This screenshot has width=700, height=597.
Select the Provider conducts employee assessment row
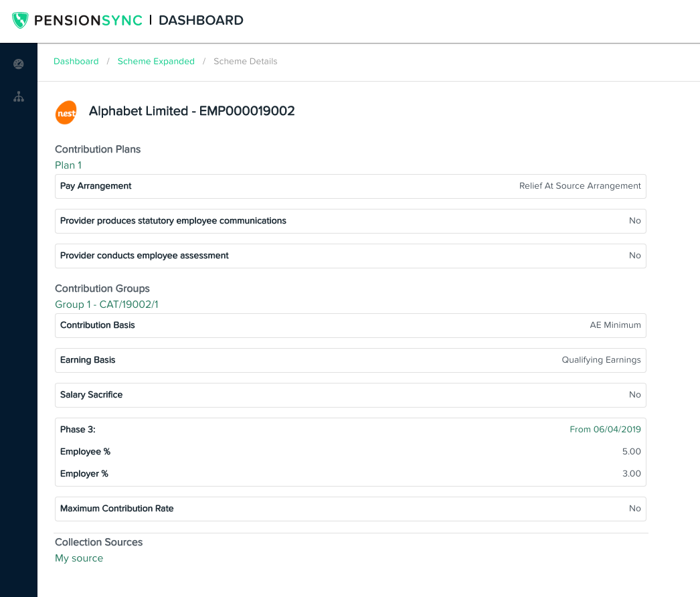click(x=350, y=256)
